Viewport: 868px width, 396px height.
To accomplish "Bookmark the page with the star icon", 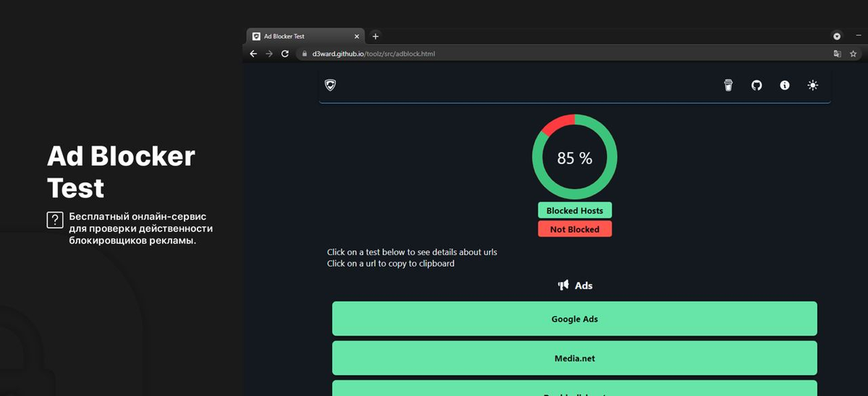I will pos(853,53).
